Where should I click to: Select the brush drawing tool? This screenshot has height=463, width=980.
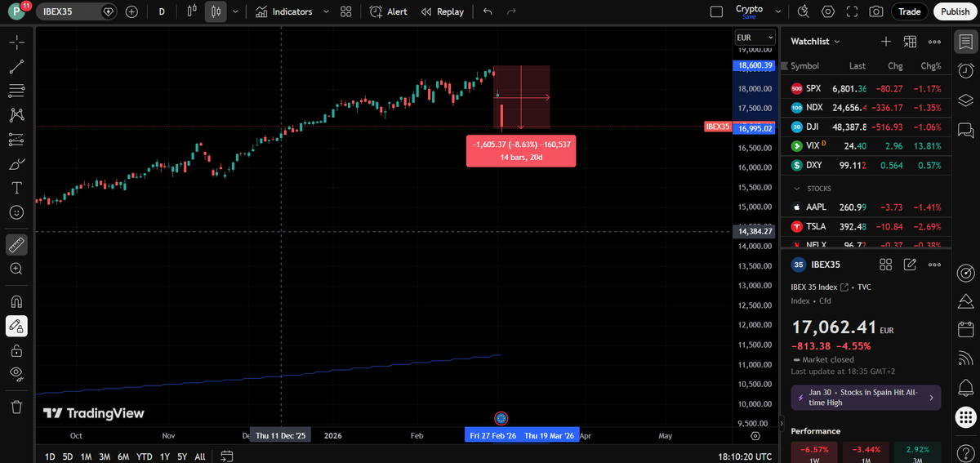click(16, 163)
